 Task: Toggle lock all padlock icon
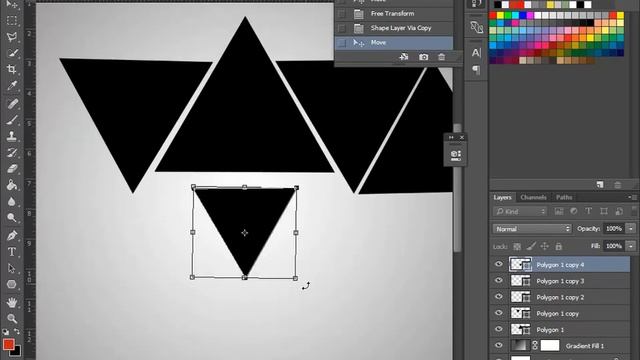(x=558, y=246)
